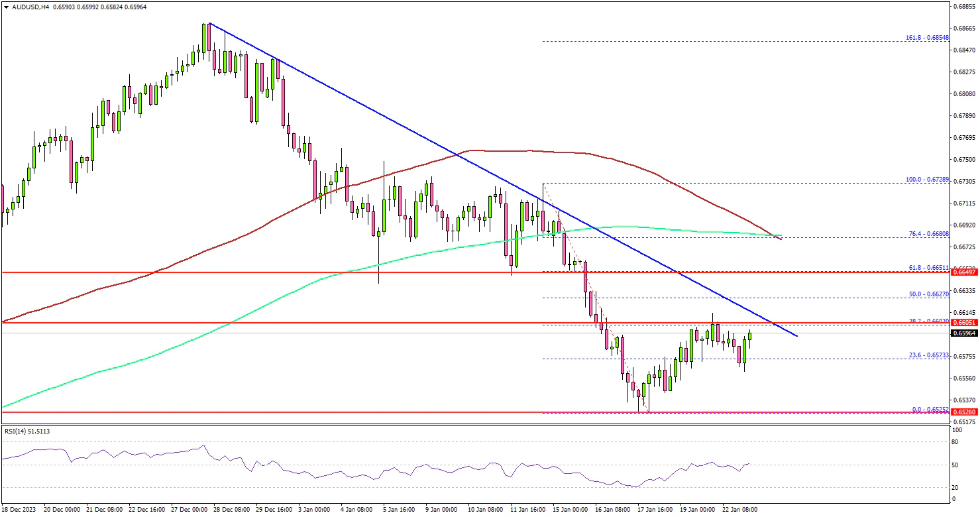Click the red 0.65260 support price tag
The height and width of the screenshot is (517, 980).
965,412
